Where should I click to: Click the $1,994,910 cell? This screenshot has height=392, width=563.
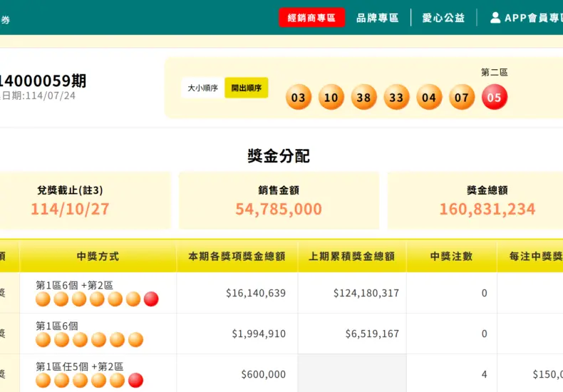(259, 334)
